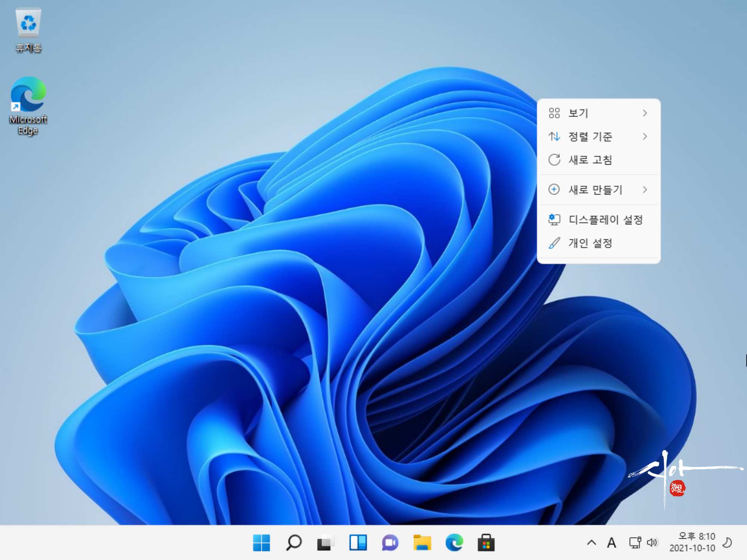Image resolution: width=747 pixels, height=560 pixels.
Task: Toggle the IME input mode A indicator
Action: 611,542
